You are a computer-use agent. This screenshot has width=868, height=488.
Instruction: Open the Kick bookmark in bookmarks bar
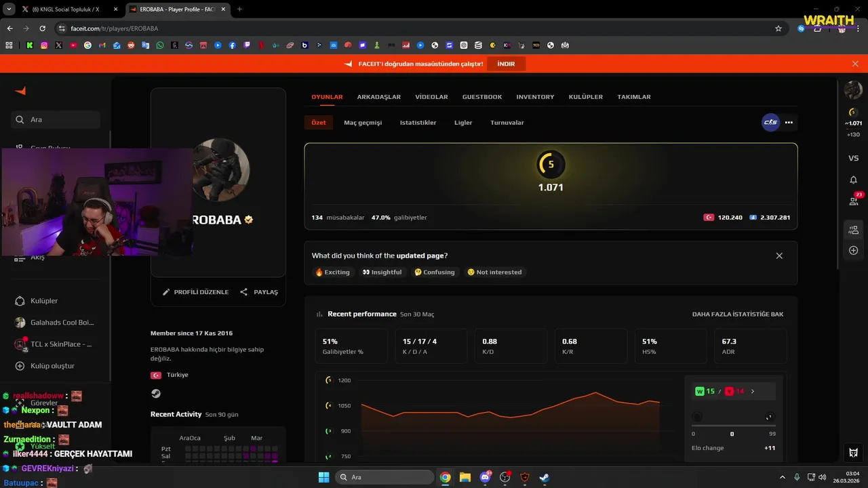tap(30, 45)
